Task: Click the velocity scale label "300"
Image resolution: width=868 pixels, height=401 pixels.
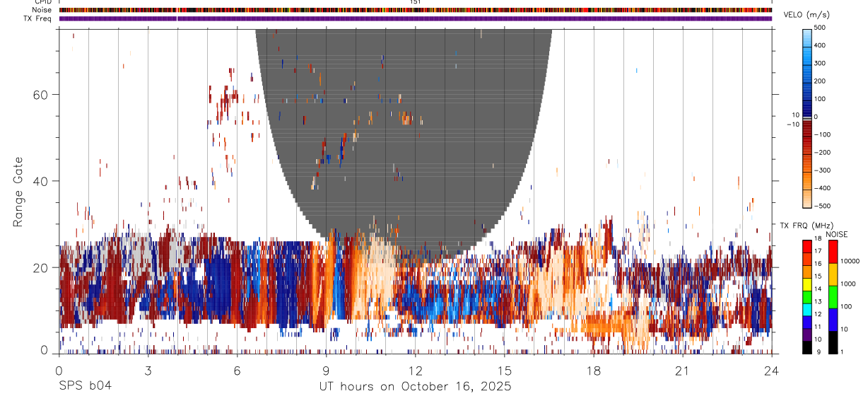Action: coord(820,63)
